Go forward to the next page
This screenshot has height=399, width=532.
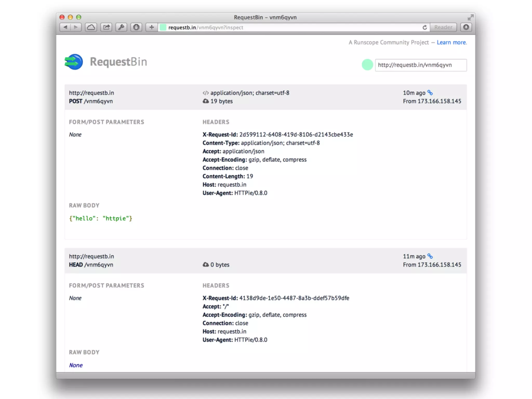76,27
